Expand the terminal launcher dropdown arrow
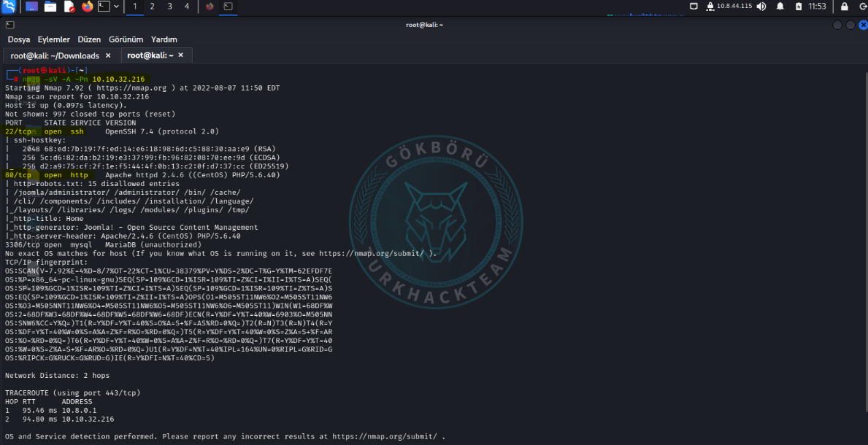868x445 pixels. pos(115,7)
